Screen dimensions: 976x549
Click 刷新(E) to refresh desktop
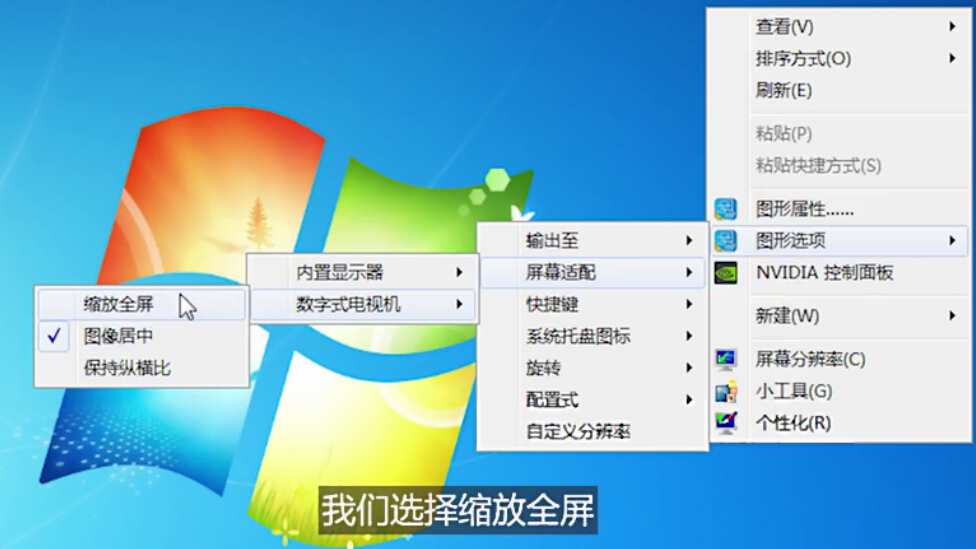pos(784,91)
